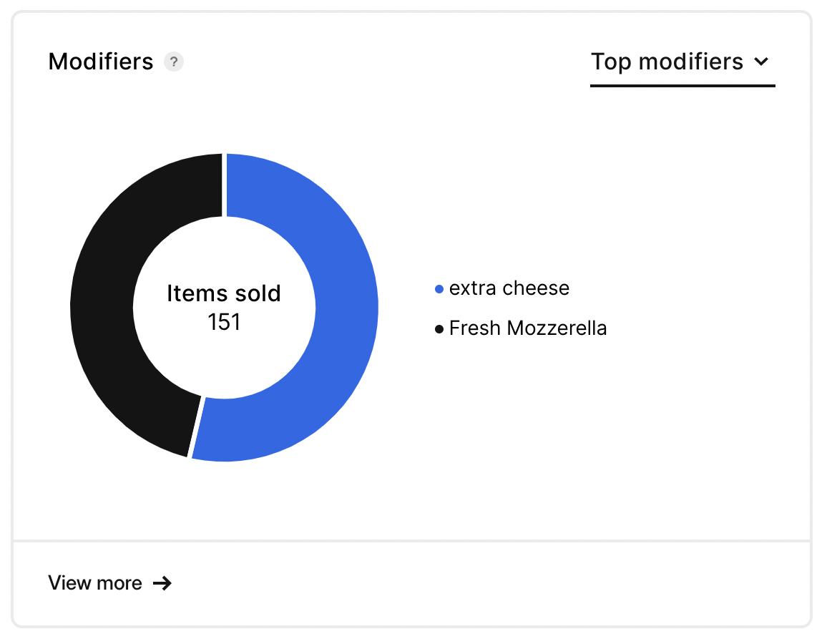Screen dimensions: 837x644
Task: Click the black Fresh Mozzerella legend dot
Action: pos(439,329)
